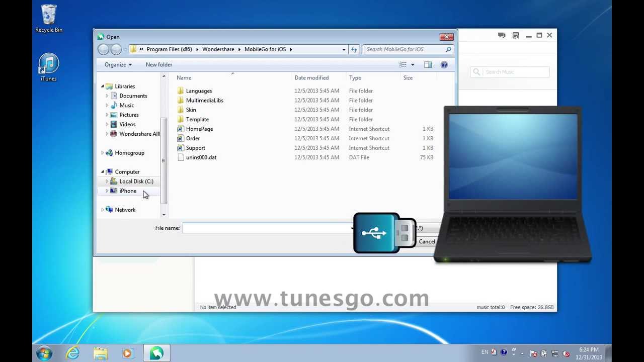Go forward with the dialog forward arrow

116,49
